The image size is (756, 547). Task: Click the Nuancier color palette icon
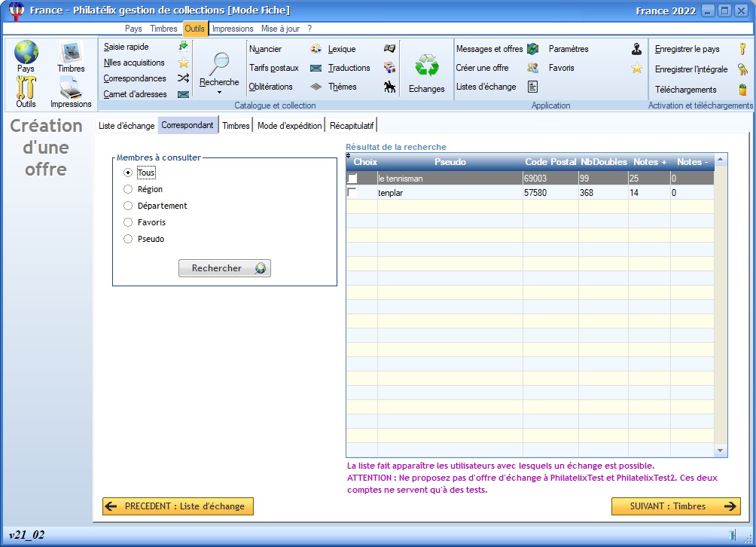pos(316,49)
